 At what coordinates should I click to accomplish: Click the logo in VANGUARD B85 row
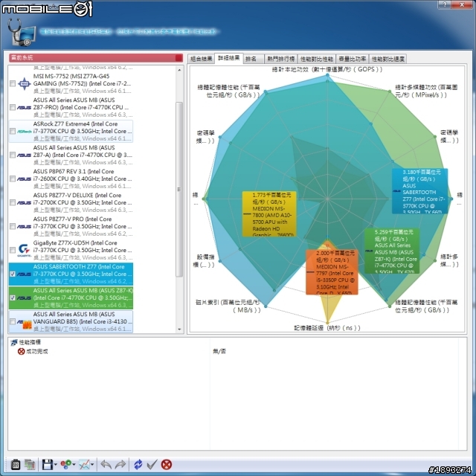pos(25,324)
